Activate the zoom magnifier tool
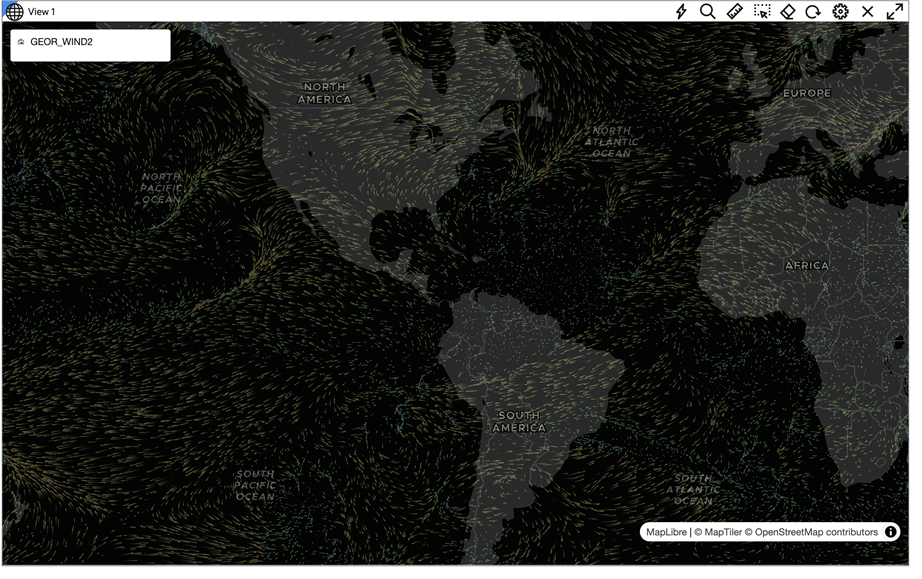The image size is (922, 579). [709, 12]
